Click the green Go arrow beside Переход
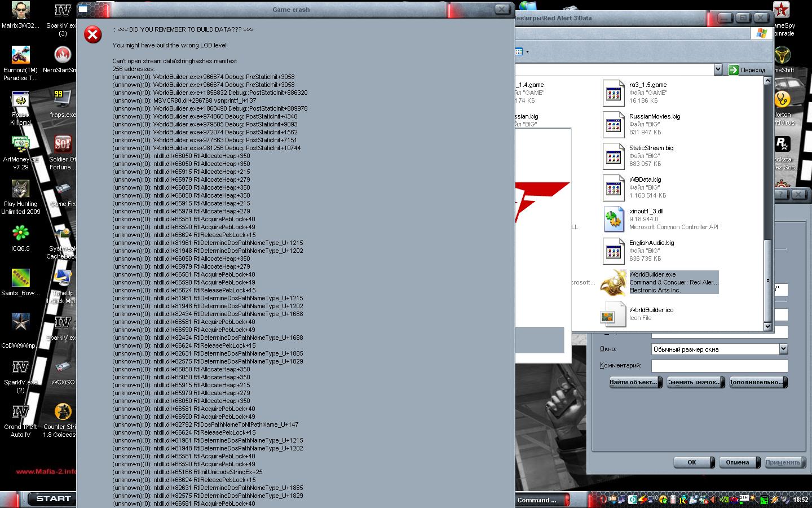This screenshot has height=508, width=812. pos(733,69)
